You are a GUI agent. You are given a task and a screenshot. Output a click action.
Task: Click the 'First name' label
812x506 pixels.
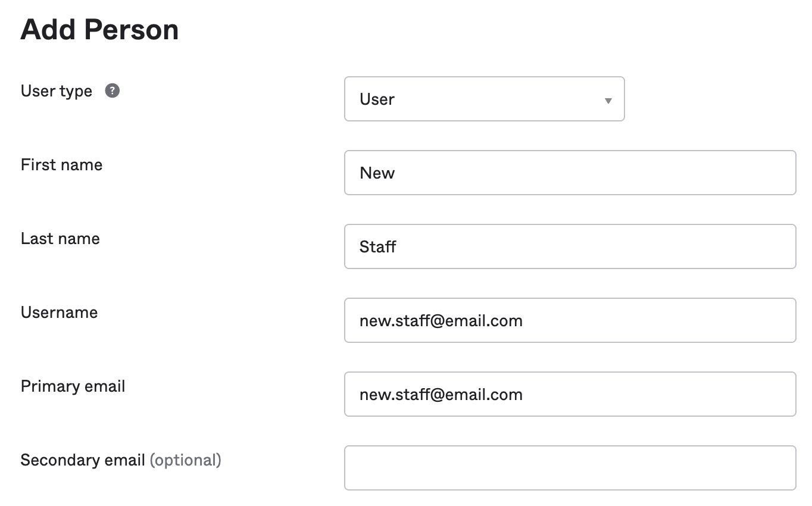tap(61, 165)
